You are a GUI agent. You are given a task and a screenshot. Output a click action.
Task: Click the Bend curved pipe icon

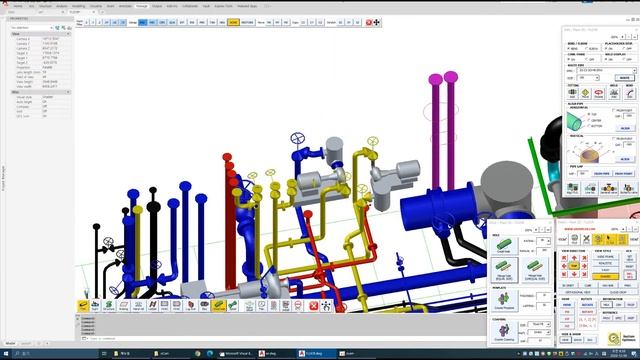(x=629, y=93)
